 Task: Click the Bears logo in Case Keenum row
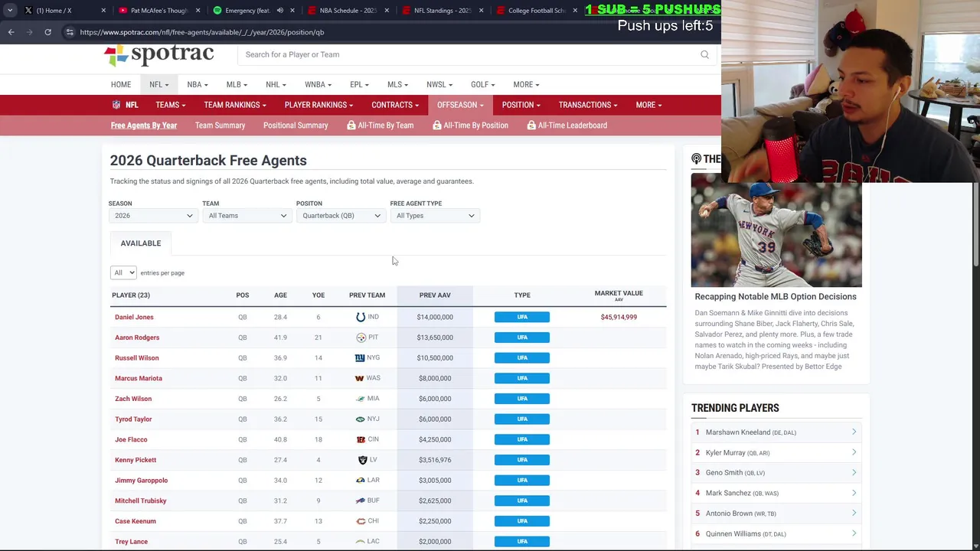click(x=361, y=521)
